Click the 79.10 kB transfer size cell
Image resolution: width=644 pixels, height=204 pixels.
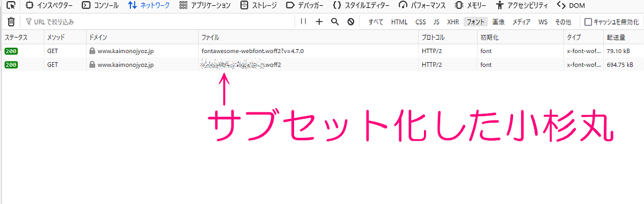tap(618, 51)
